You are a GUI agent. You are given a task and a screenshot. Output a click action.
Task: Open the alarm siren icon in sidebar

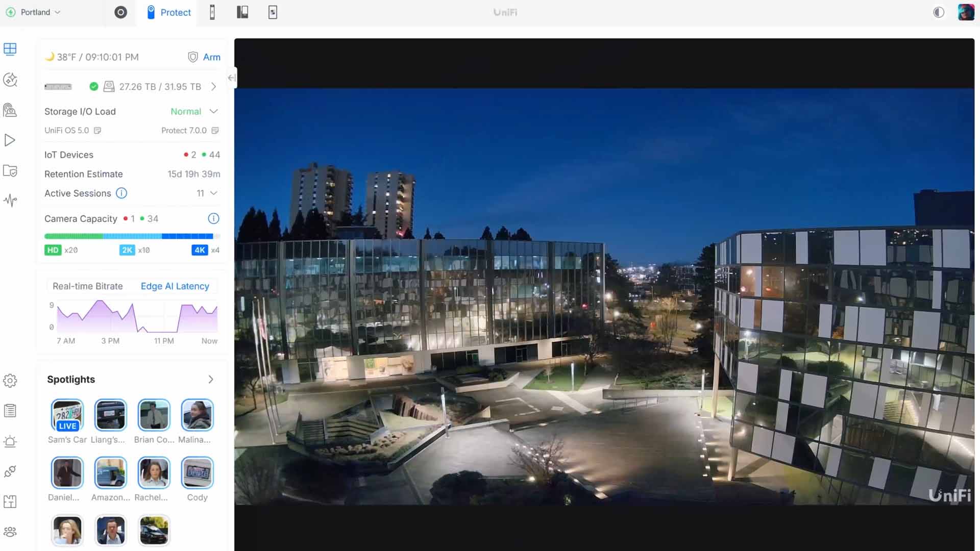(10, 441)
